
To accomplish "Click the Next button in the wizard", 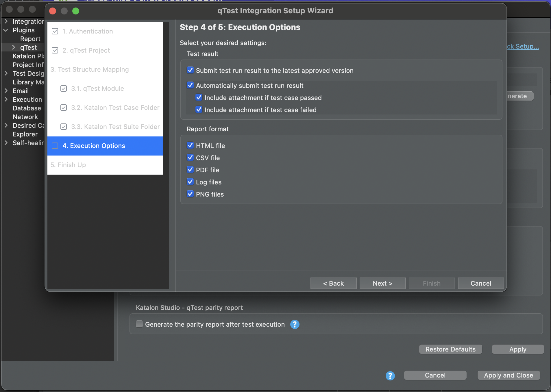I will click(382, 283).
